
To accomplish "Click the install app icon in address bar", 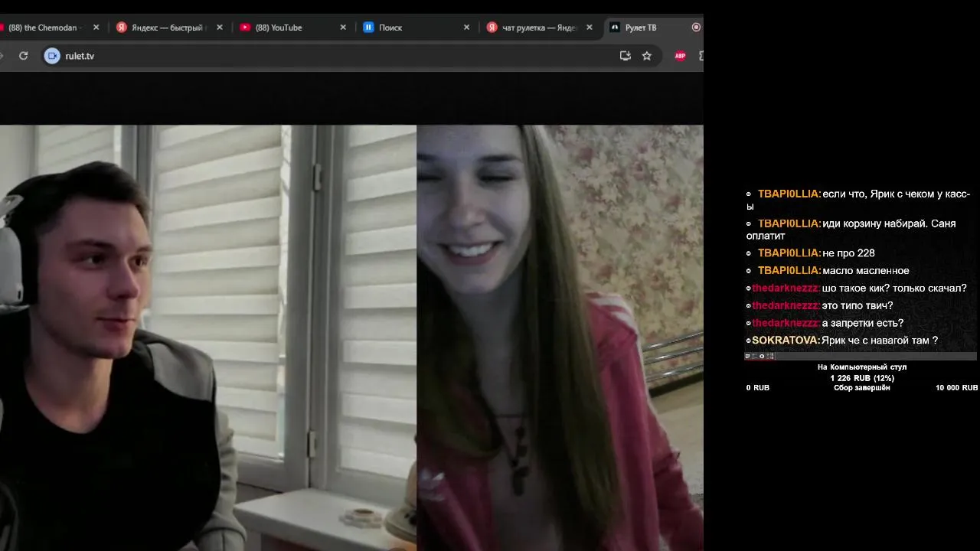I will coord(626,56).
